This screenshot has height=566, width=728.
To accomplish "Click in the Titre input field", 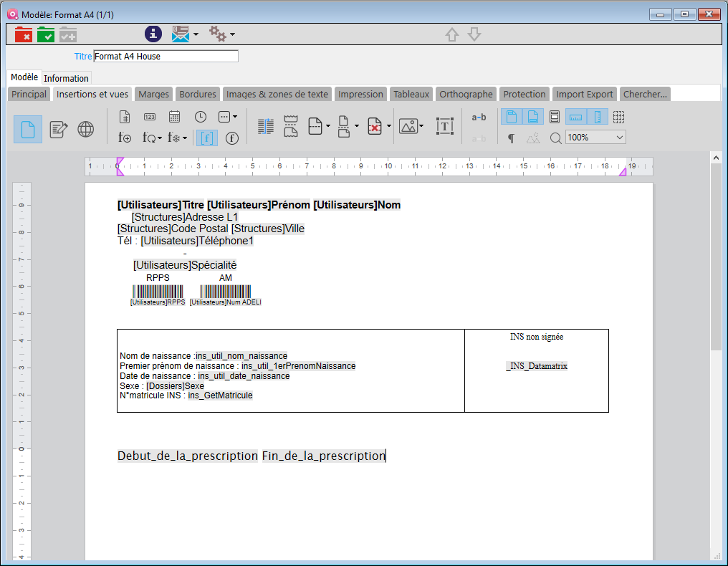I will pyautogui.click(x=166, y=56).
